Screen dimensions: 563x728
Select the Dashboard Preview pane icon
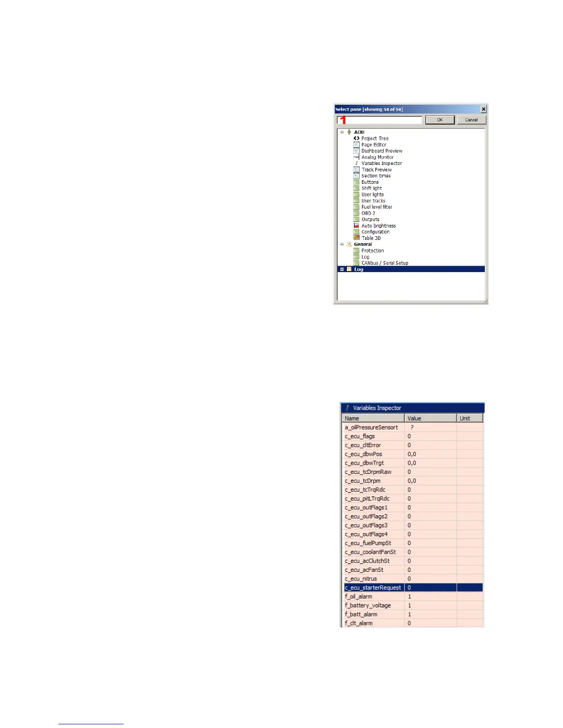click(356, 151)
